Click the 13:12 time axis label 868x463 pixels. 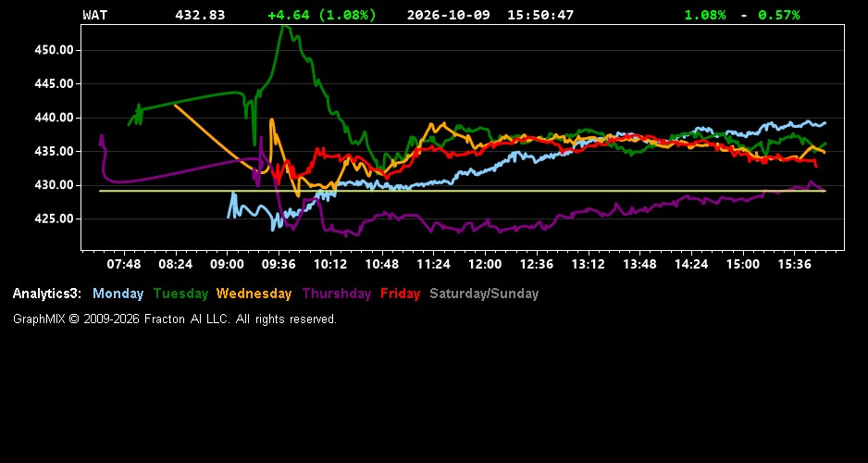[x=588, y=265]
